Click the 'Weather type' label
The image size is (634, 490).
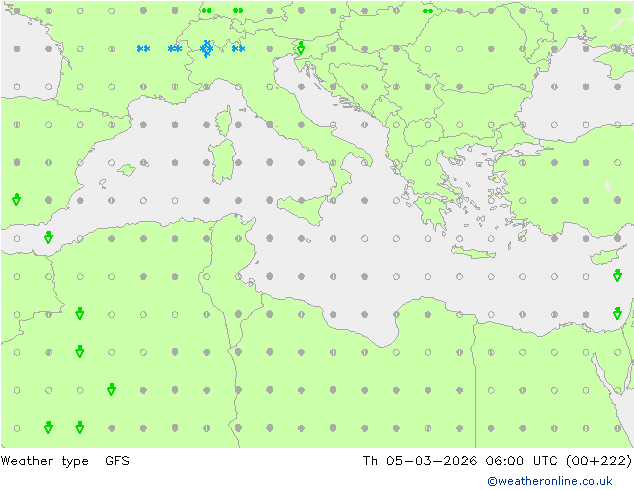pos(44,461)
